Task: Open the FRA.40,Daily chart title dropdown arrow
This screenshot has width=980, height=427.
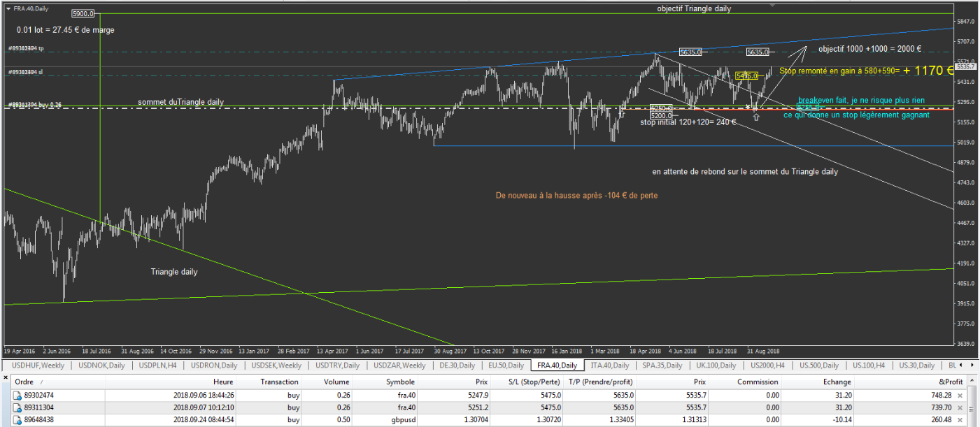Action: pos(8,7)
